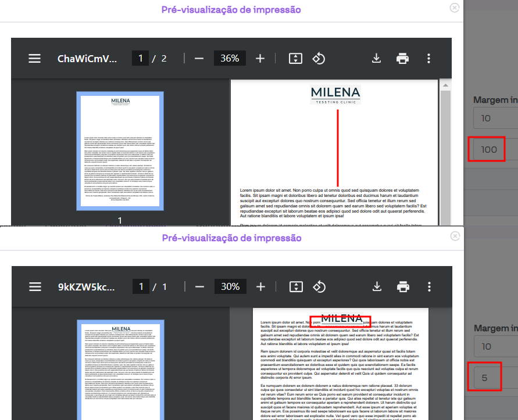Screen dimensions: 518x420
Task: Rotate document in top PDF viewer
Action: (x=319, y=59)
